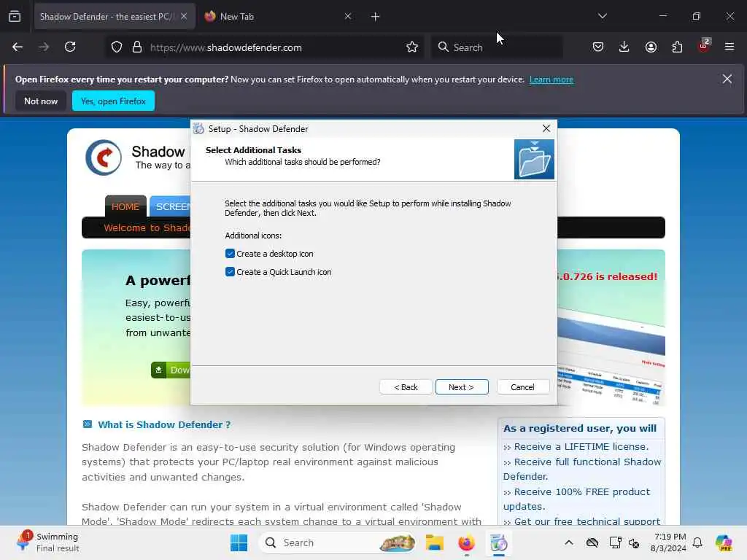
Task: Close the Setup - Shadow Defender dialog
Action: coord(546,128)
